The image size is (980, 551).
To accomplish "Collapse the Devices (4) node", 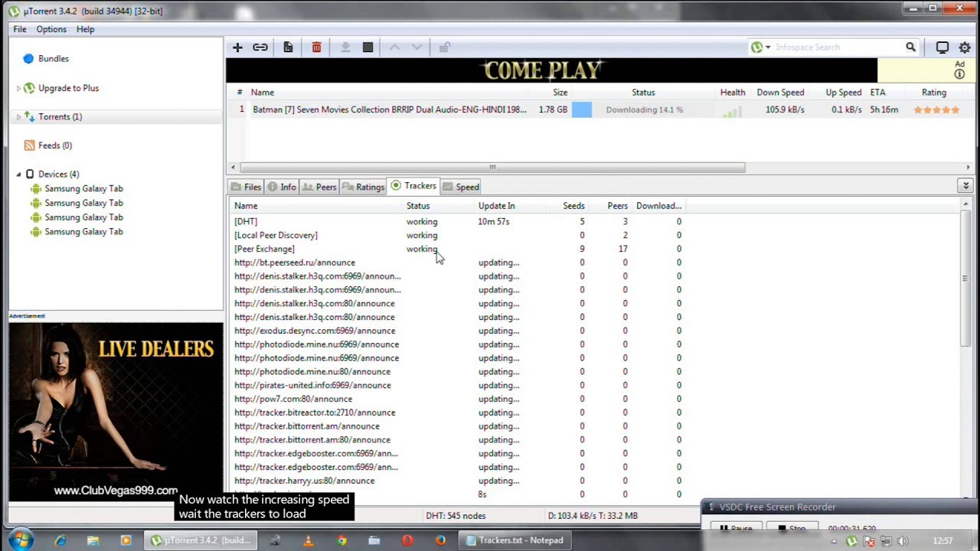I will pos(18,174).
